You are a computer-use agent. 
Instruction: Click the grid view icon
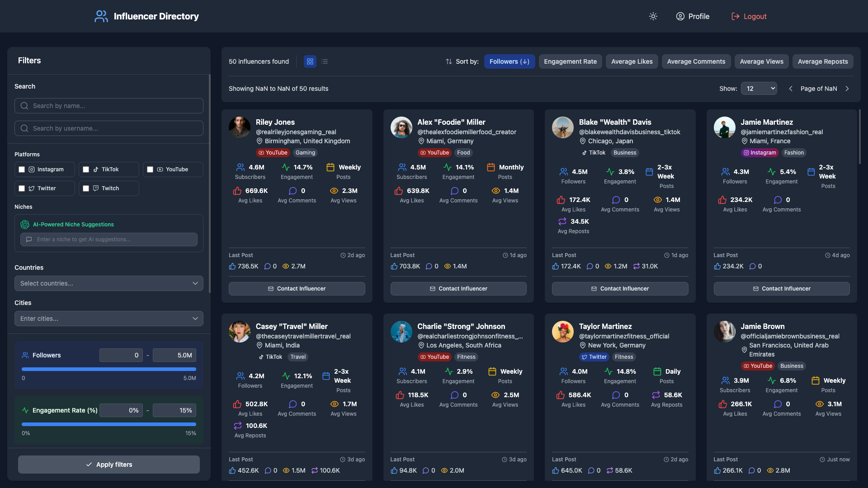point(310,61)
